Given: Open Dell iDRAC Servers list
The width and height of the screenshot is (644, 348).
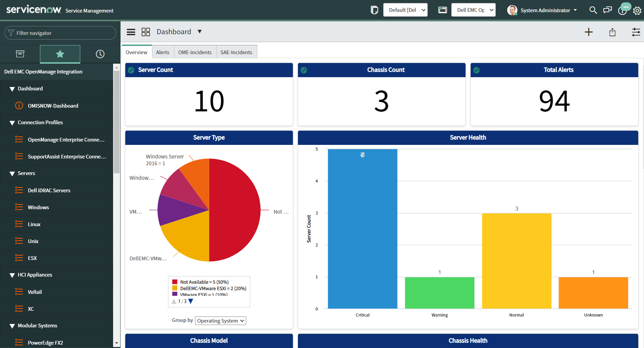Looking at the screenshot, I should [x=49, y=190].
